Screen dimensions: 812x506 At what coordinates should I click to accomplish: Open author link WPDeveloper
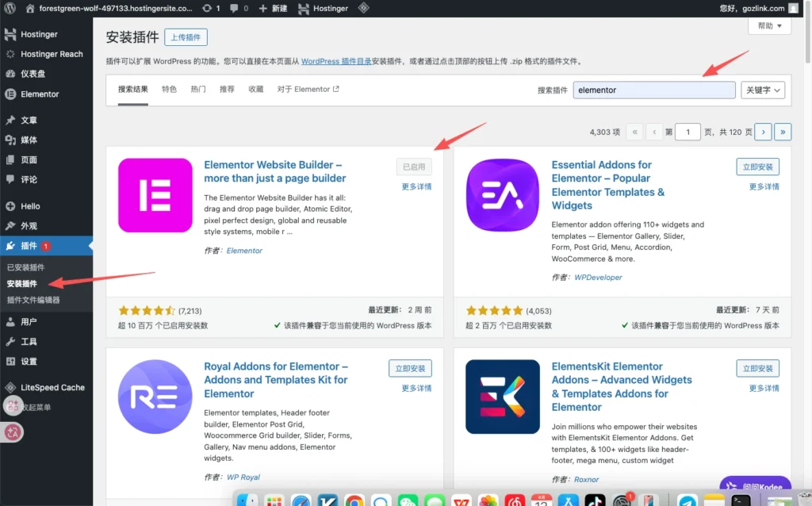598,278
